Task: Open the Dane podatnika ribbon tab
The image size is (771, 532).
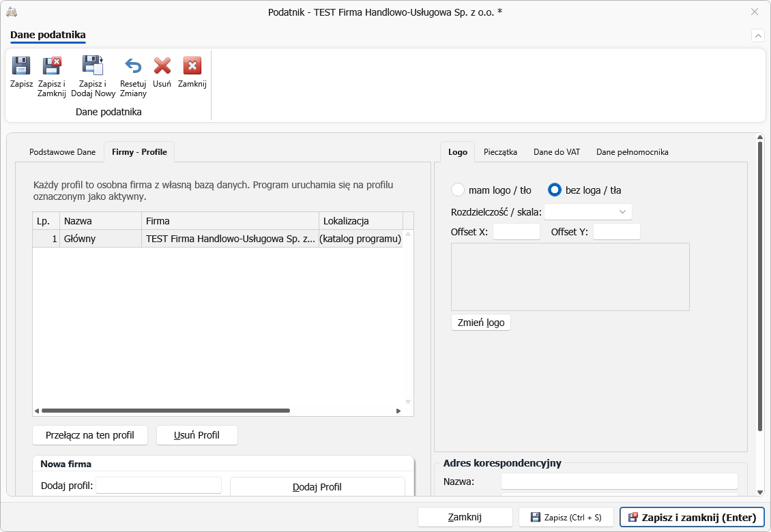Action: tap(48, 35)
